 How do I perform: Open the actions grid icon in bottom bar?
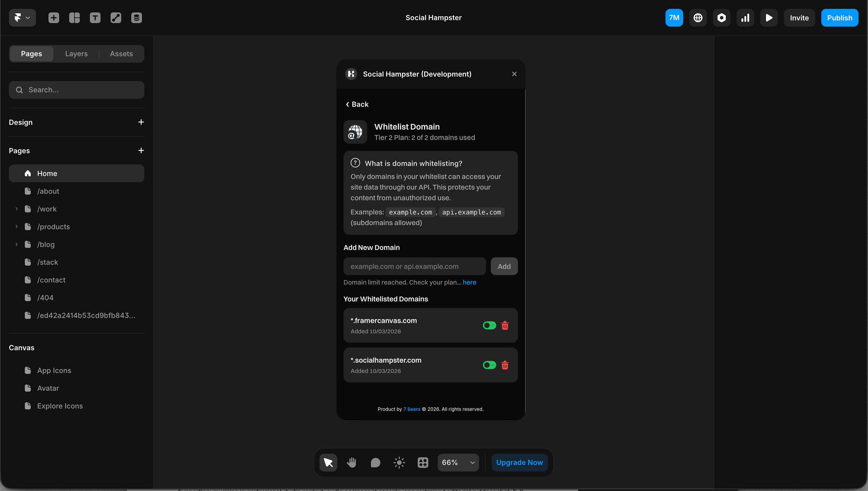coord(423,462)
